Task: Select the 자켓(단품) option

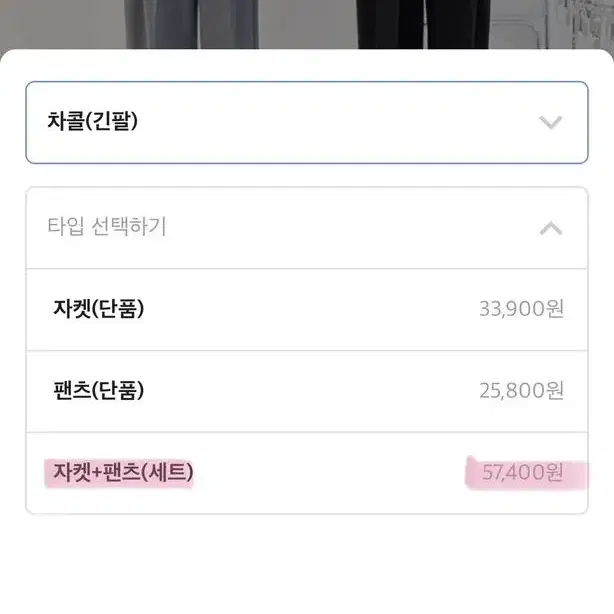Action: [x=307, y=310]
